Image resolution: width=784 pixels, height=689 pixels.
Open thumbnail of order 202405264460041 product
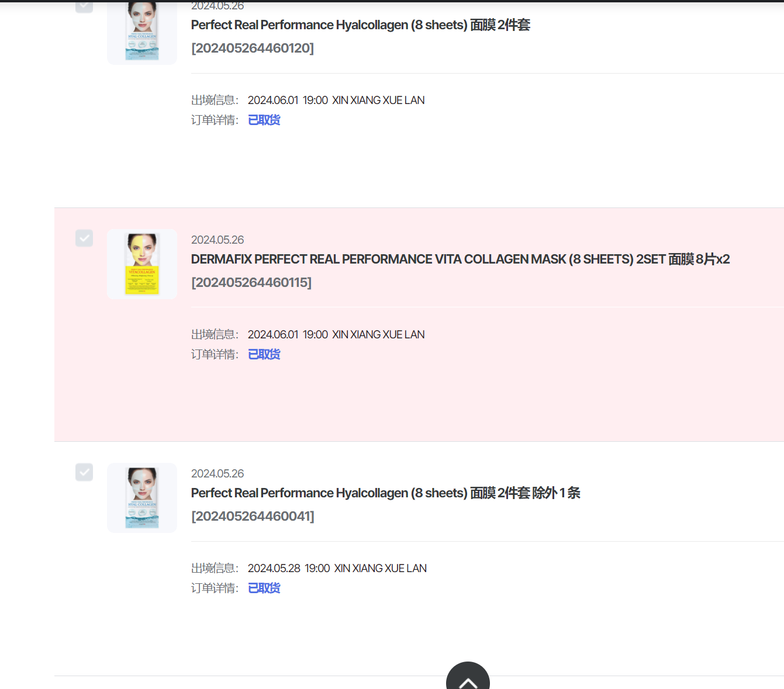pos(142,498)
